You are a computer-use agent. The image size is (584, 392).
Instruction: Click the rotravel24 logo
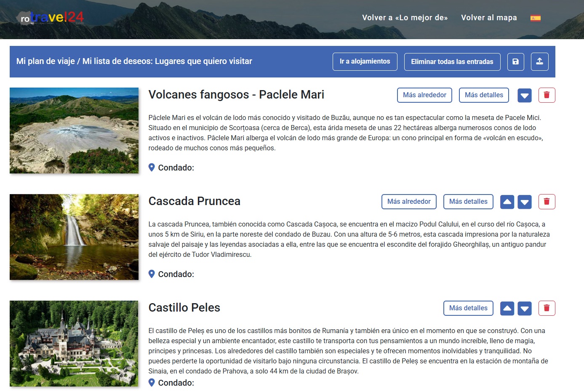coord(50,18)
